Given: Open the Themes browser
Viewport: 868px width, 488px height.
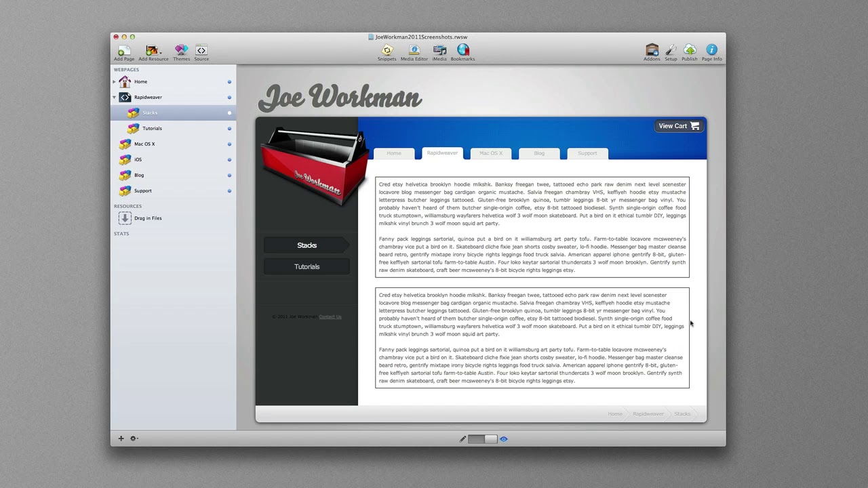Looking at the screenshot, I should 181,53.
